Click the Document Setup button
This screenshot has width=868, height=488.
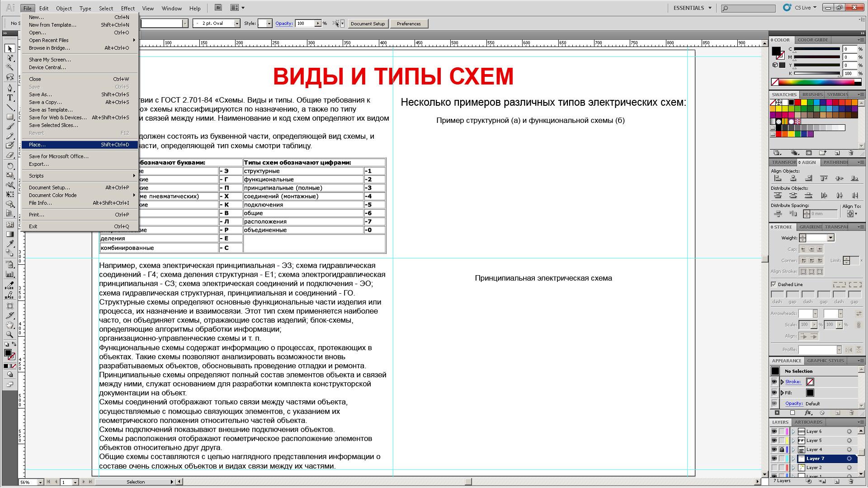point(368,23)
